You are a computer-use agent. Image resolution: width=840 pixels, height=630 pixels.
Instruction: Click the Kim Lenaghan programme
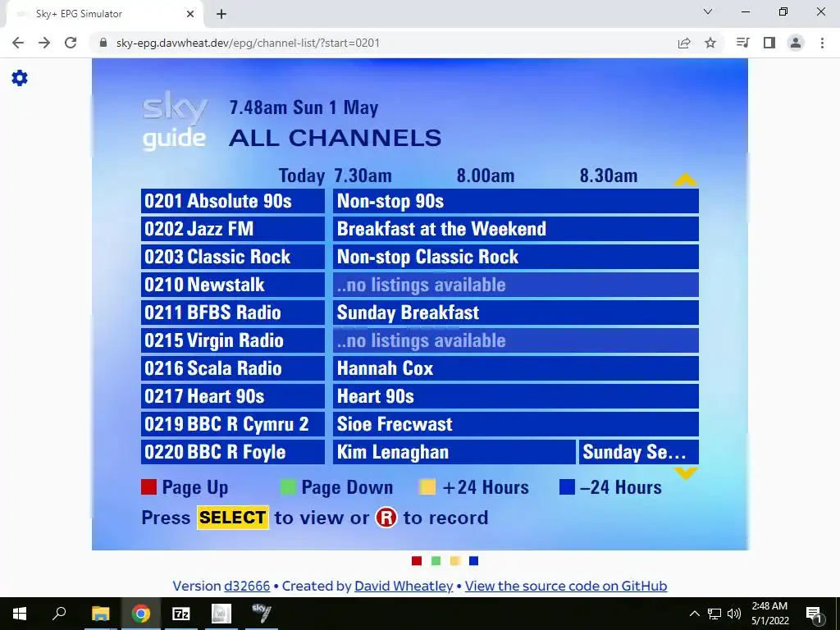454,452
